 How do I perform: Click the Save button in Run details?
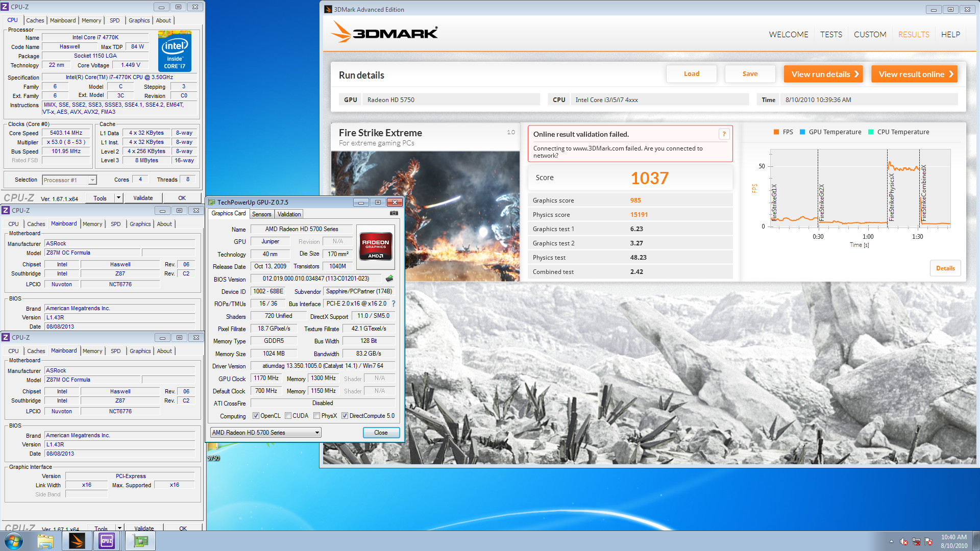pyautogui.click(x=750, y=74)
